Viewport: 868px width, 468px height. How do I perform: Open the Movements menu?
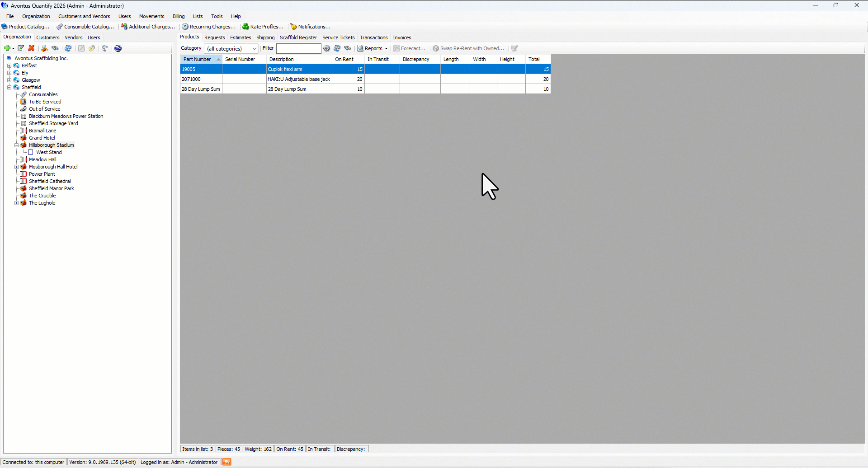[x=152, y=16]
